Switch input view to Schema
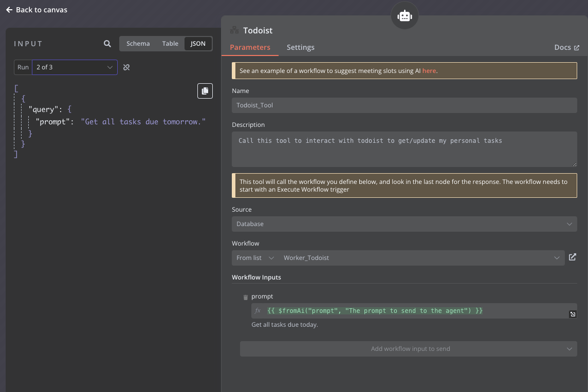This screenshot has height=392, width=588. (138, 44)
